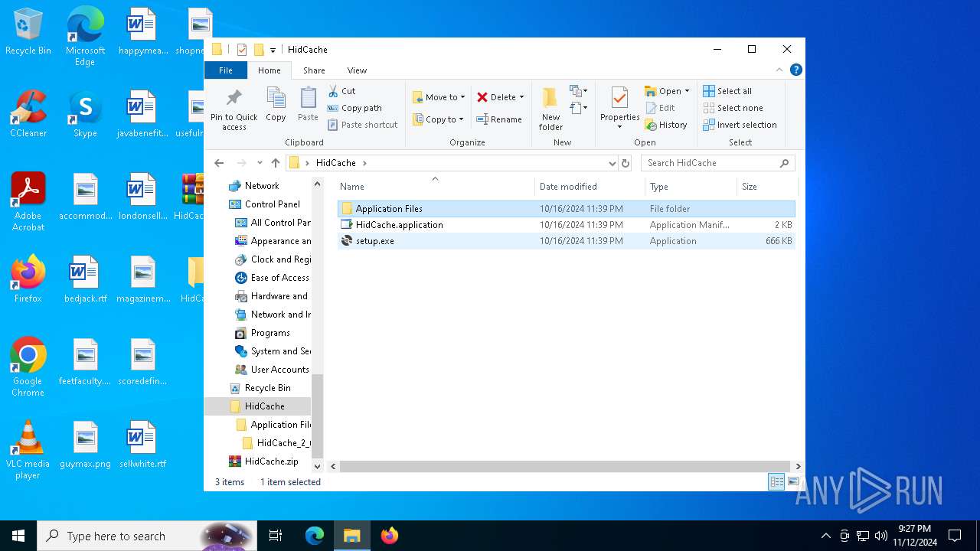This screenshot has height=551, width=980.
Task: Open recent locations dropdown arrow
Action: [260, 163]
